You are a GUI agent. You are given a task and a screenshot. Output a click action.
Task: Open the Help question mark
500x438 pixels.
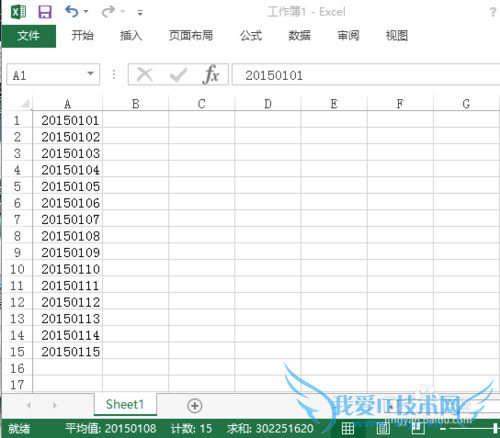tap(493, 12)
